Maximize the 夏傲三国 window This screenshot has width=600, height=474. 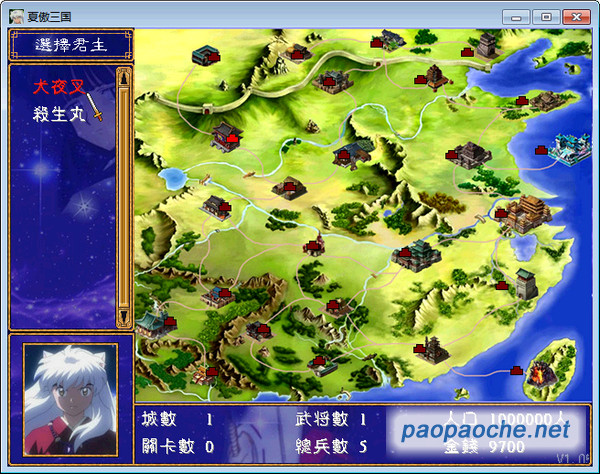pyautogui.click(x=546, y=17)
